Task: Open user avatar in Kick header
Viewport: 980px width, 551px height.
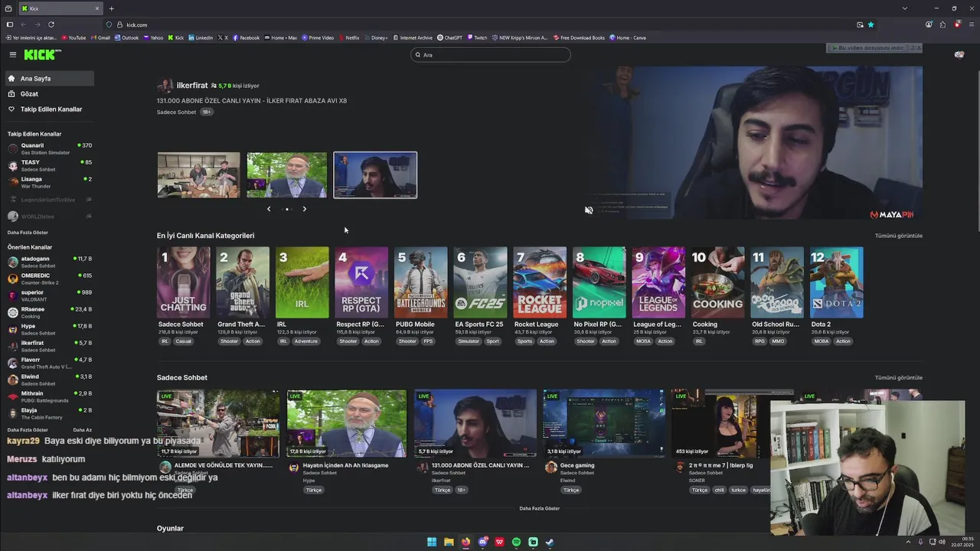Action: (959, 54)
